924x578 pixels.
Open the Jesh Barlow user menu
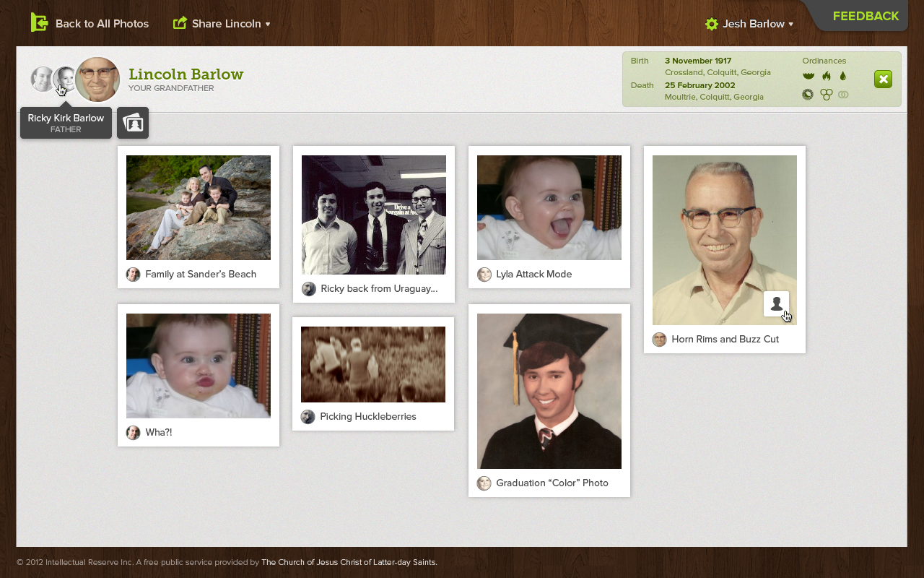pyautogui.click(x=749, y=24)
